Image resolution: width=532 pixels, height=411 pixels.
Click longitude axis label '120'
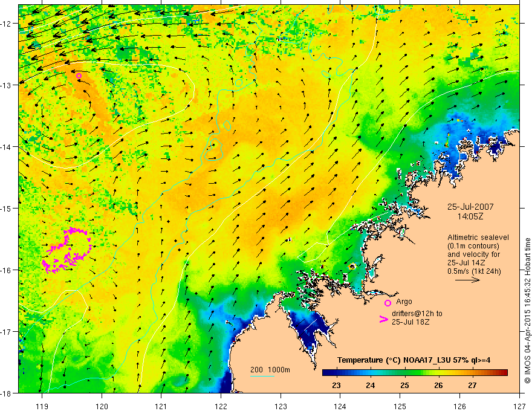[x=102, y=406]
